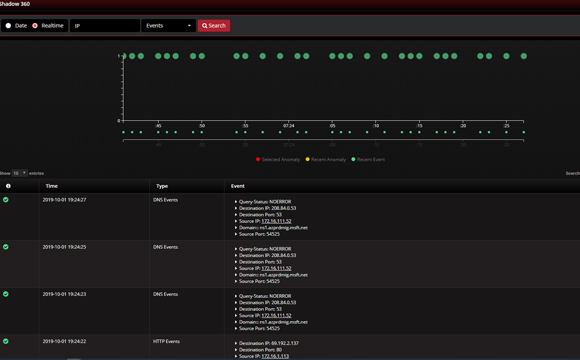Image resolution: width=580 pixels, height=360 pixels.
Task: Click event dot above the :45 tick
Action: point(158,56)
